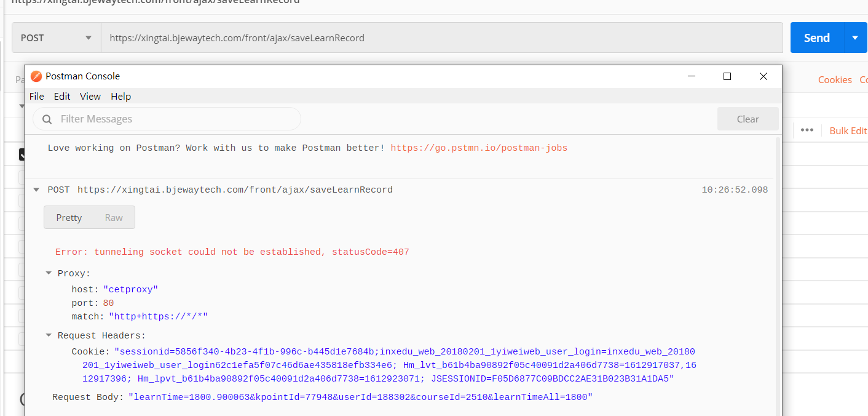Click the console vertical scrollbar

coord(776,277)
